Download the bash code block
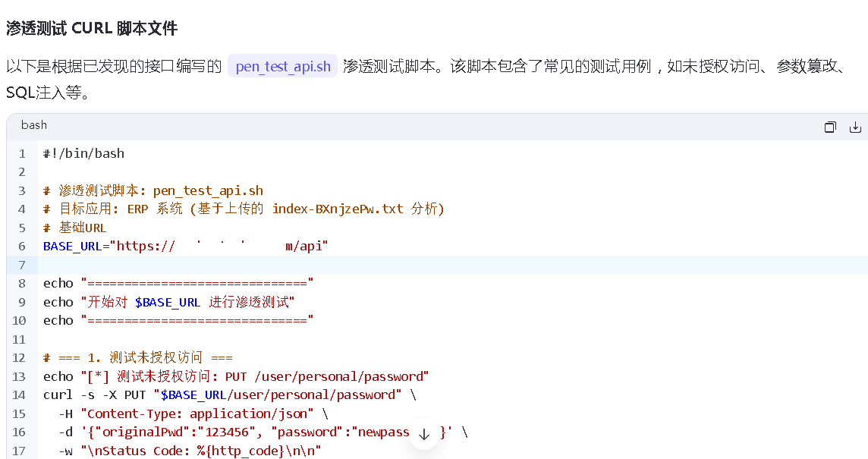This screenshot has width=868, height=459. point(854,127)
